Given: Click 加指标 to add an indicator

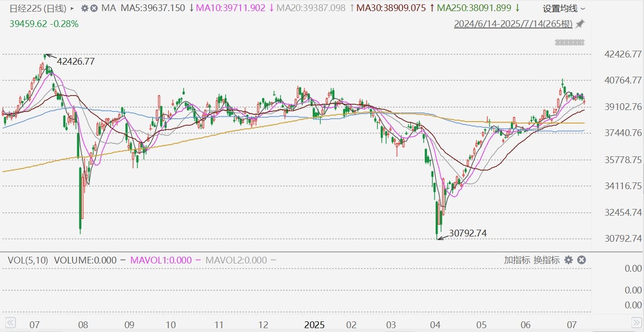Looking at the screenshot, I should pyautogui.click(x=517, y=260).
